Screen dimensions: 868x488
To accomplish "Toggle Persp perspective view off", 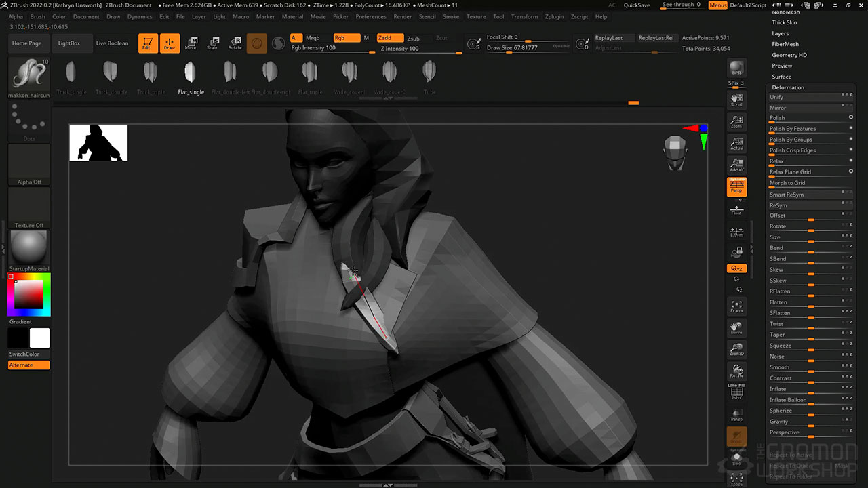I will point(736,186).
